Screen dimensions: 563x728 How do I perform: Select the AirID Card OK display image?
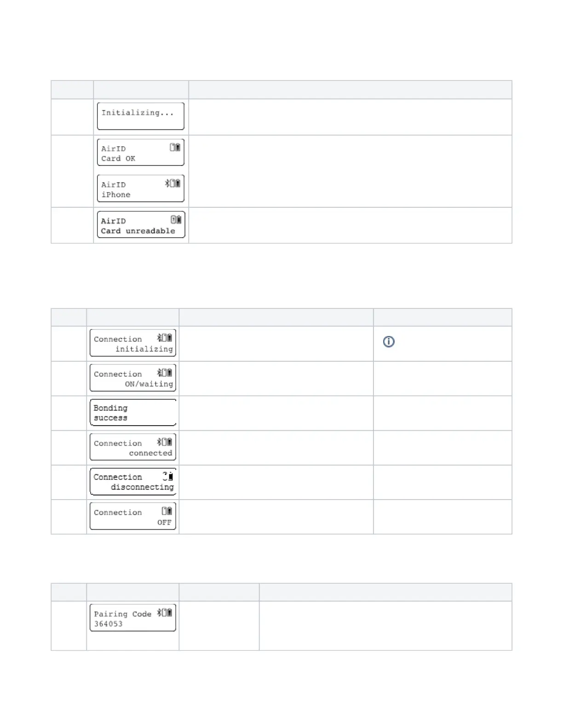141,153
